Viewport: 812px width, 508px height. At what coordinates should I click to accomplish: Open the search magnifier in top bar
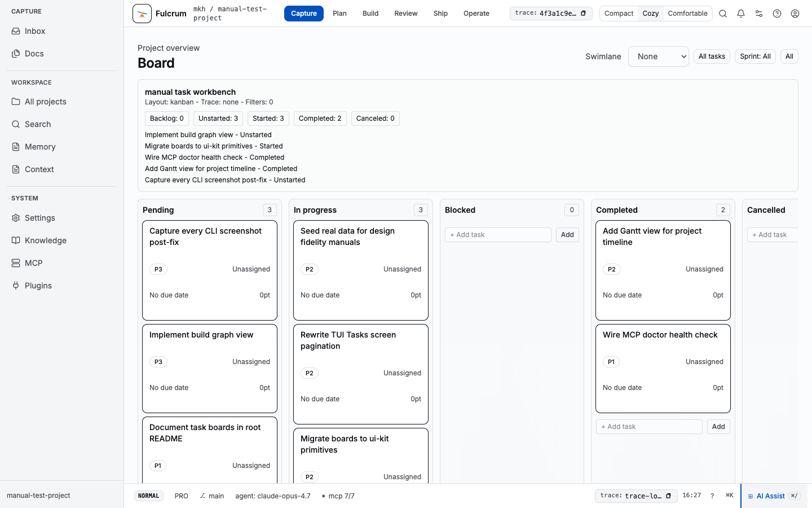click(723, 14)
